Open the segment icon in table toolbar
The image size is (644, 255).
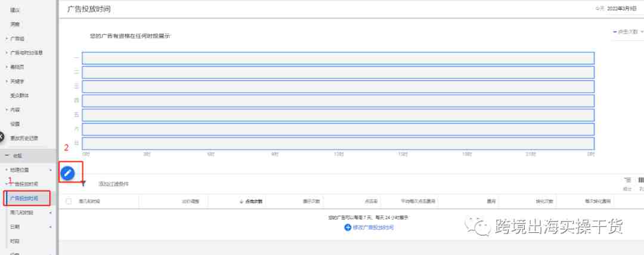click(627, 180)
